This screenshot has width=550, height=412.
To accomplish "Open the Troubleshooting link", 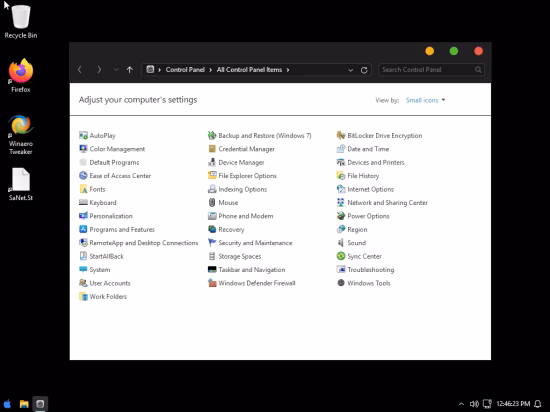I will coord(371,270).
